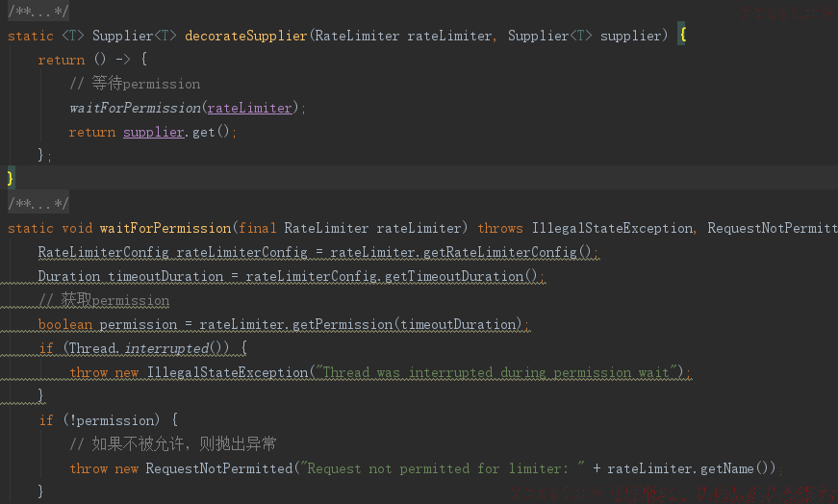The width and height of the screenshot is (838, 504).
Task: Click the comment 等待permission
Action: coord(135,84)
